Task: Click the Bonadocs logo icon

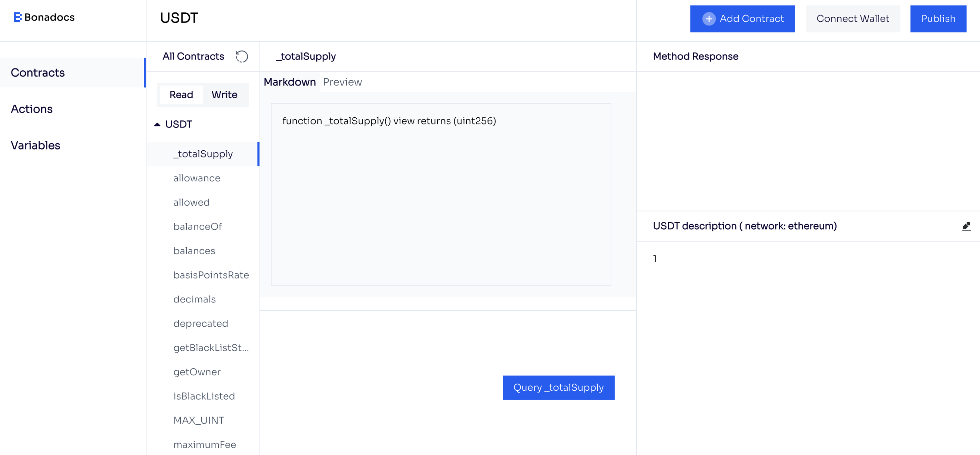Action: (x=18, y=17)
